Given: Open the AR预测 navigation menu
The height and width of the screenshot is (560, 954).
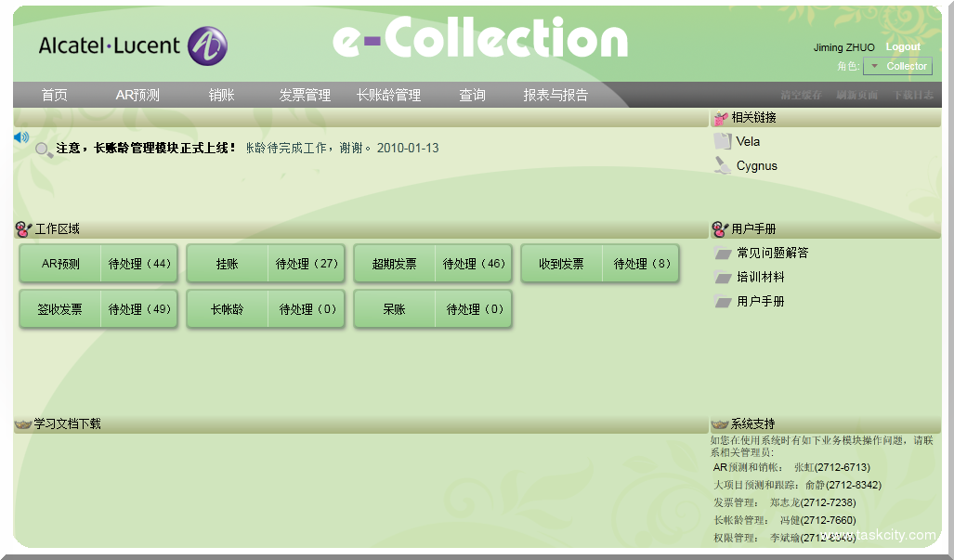Looking at the screenshot, I should tap(137, 95).
